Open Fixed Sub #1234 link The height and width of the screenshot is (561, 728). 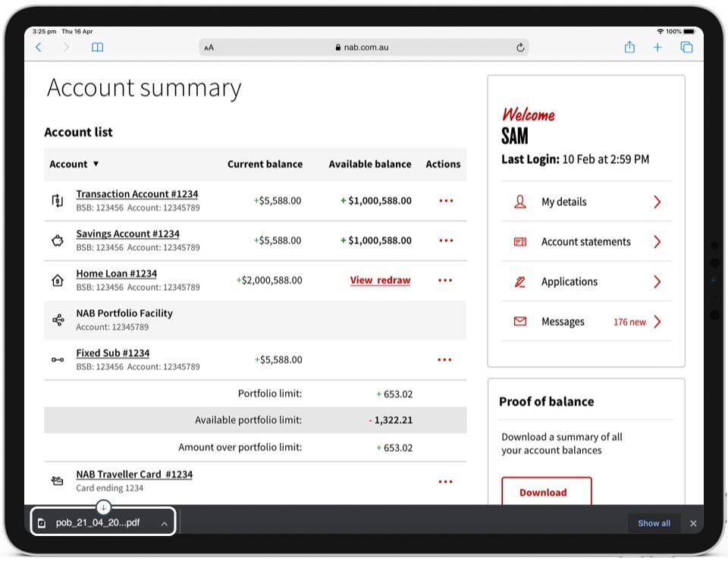click(x=113, y=353)
